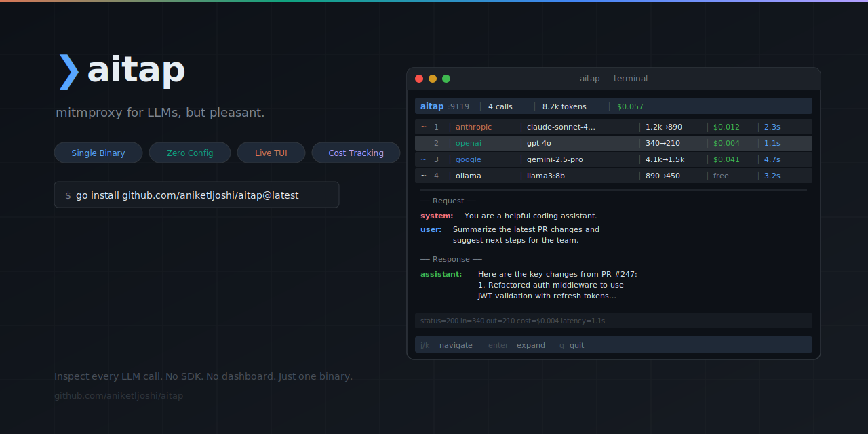Click the red close dot in terminal
The width and height of the screenshot is (868, 434).
coord(419,79)
